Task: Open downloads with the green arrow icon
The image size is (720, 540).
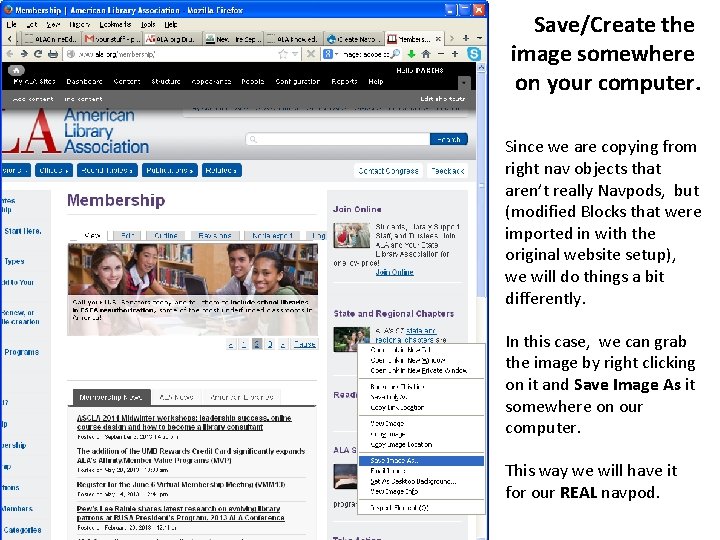Action: tap(411, 54)
